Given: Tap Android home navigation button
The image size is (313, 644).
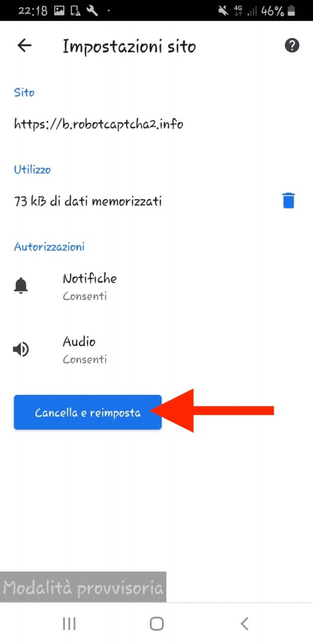Looking at the screenshot, I should click(156, 624).
